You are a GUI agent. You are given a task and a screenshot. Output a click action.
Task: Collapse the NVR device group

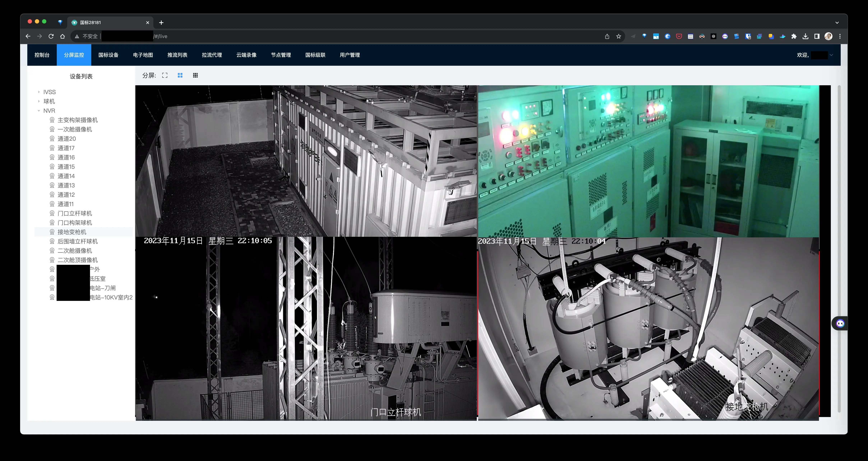[39, 111]
